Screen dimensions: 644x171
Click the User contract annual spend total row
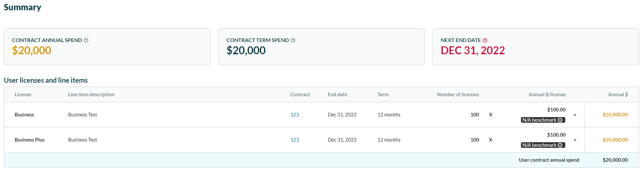coord(549,160)
